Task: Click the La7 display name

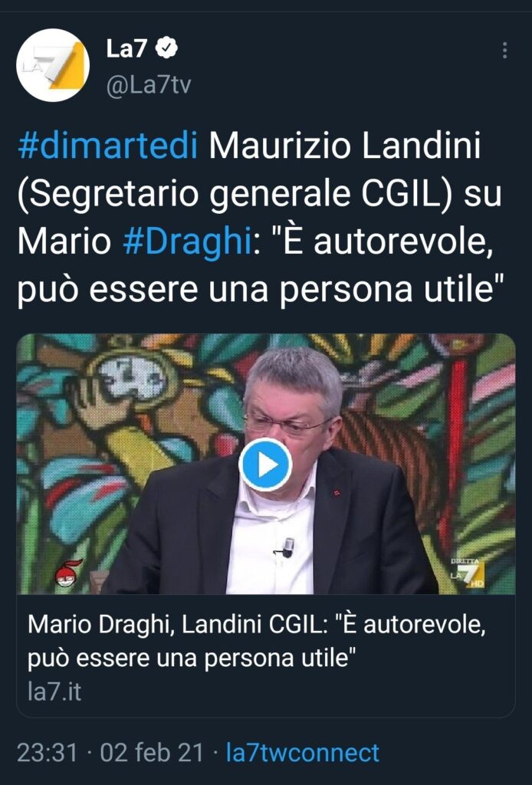Action: [x=126, y=48]
